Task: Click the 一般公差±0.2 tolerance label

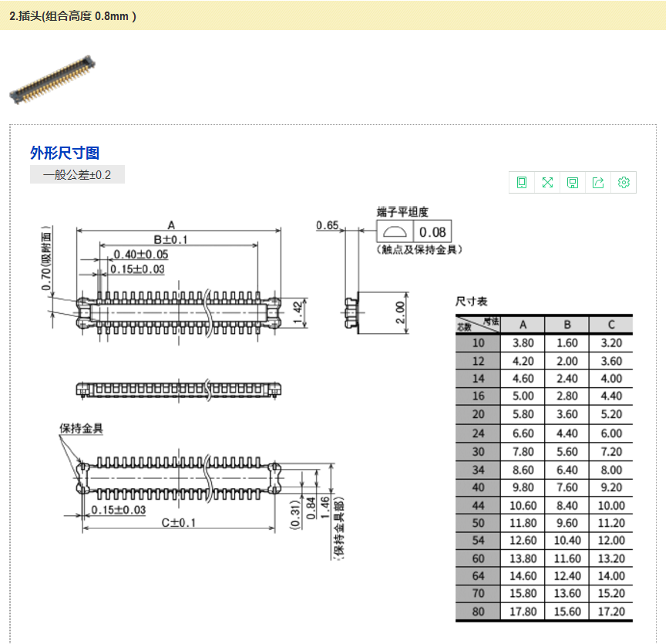Action: point(77,175)
